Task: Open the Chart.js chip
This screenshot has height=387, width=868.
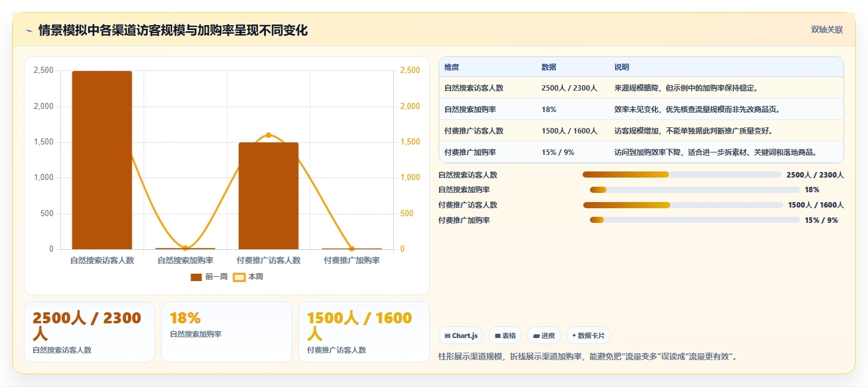Action: point(461,336)
